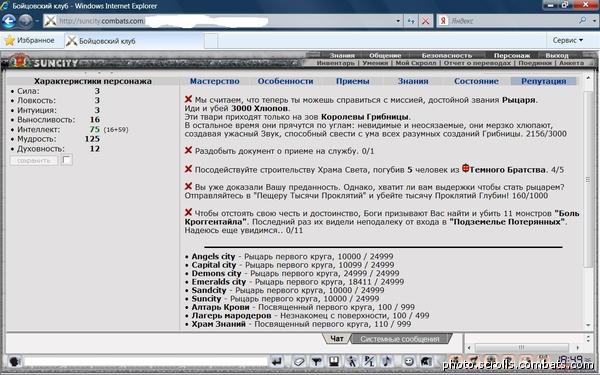Open the Персонаж top menu

point(512,55)
